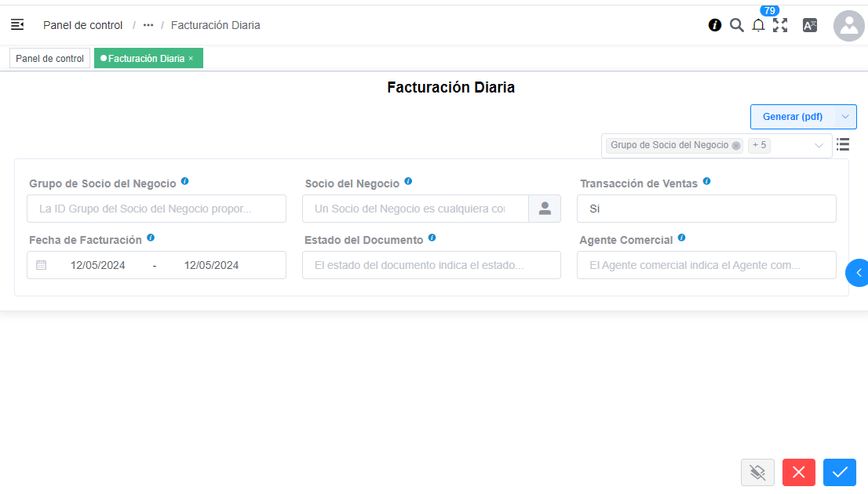Image resolution: width=868 pixels, height=494 pixels.
Task: Open the user profile avatar
Action: pos(848,26)
